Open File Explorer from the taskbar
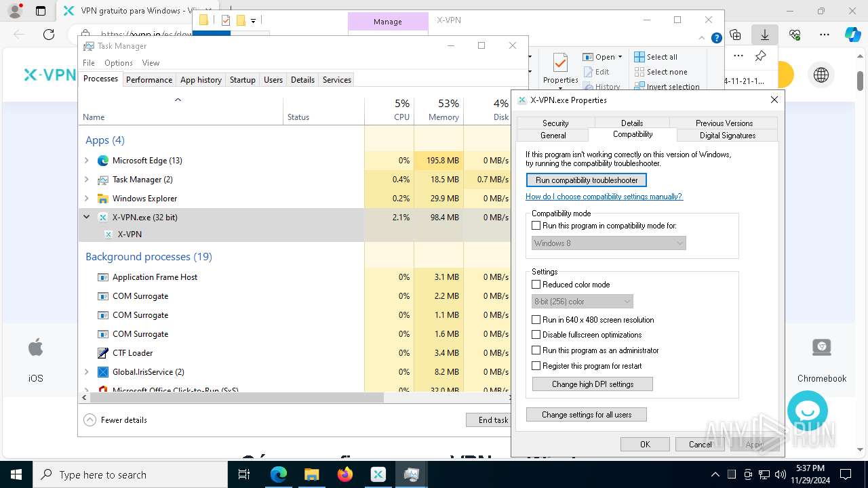The height and width of the screenshot is (488, 868). pyautogui.click(x=312, y=474)
